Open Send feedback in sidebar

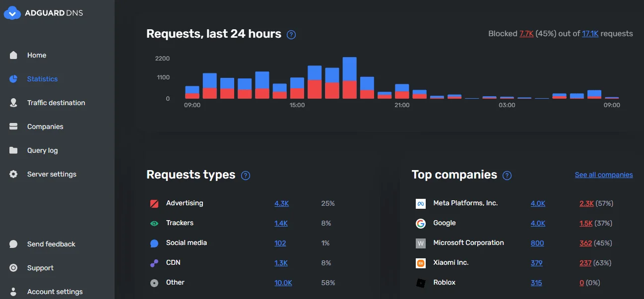click(x=51, y=244)
